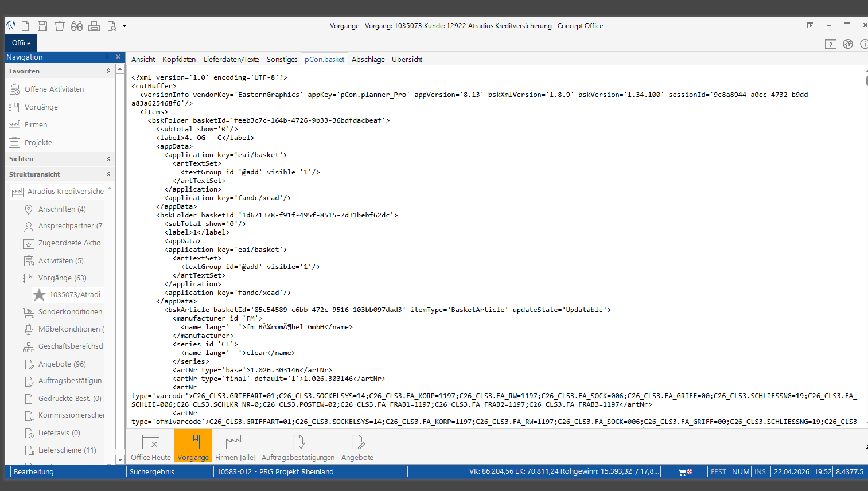Click the printer icon
This screenshot has width=868, height=491.
(x=94, y=26)
